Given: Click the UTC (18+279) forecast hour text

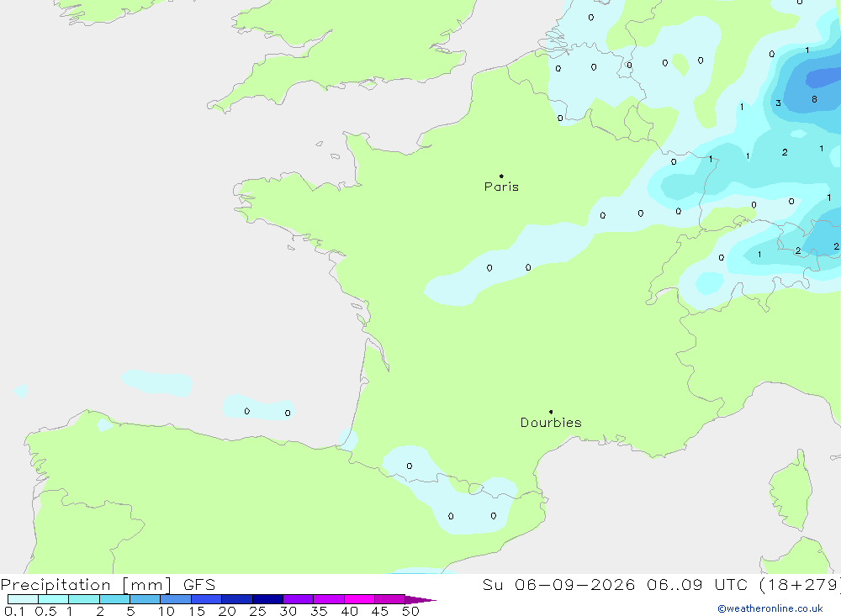Looking at the screenshot, I should coord(777,584).
